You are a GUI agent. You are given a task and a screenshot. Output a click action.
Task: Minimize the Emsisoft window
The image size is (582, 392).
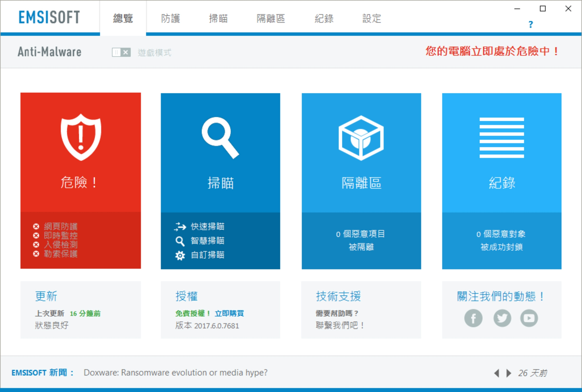(517, 9)
